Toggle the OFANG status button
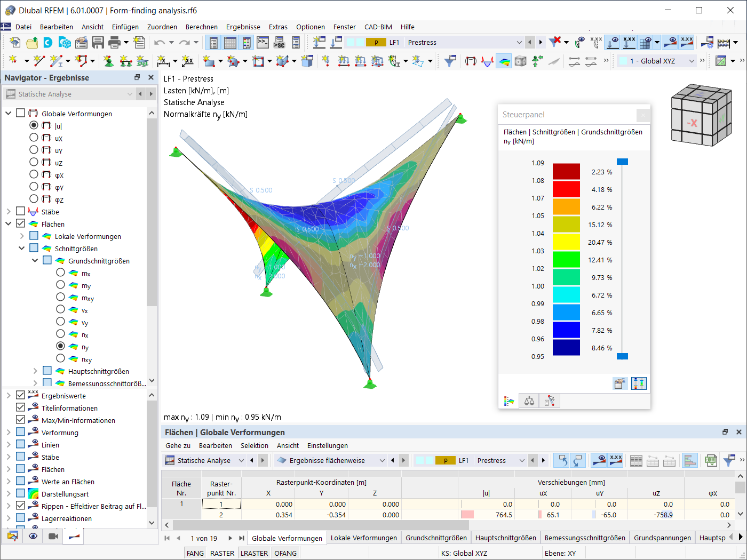The width and height of the screenshot is (747, 560). pyautogui.click(x=285, y=553)
